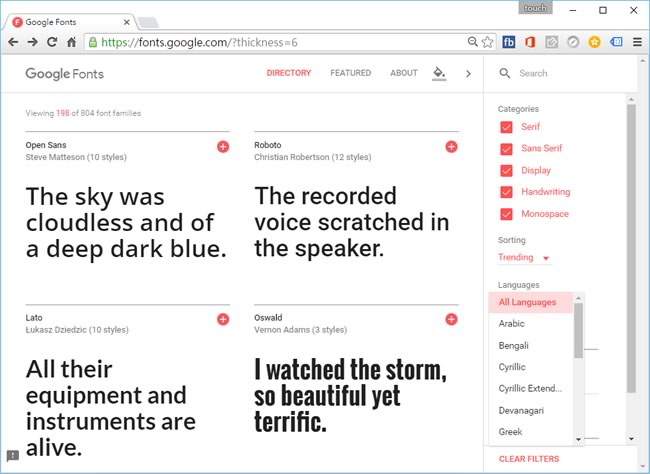
Task: Uncheck the Serif category checkbox
Action: (x=506, y=127)
